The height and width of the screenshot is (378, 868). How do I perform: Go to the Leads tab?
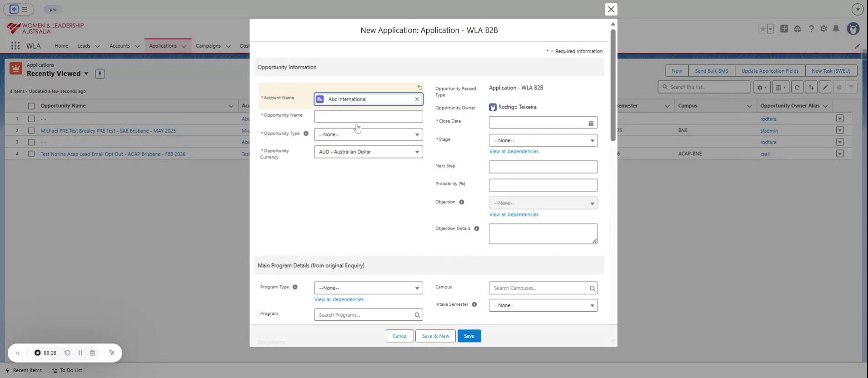pos(84,46)
